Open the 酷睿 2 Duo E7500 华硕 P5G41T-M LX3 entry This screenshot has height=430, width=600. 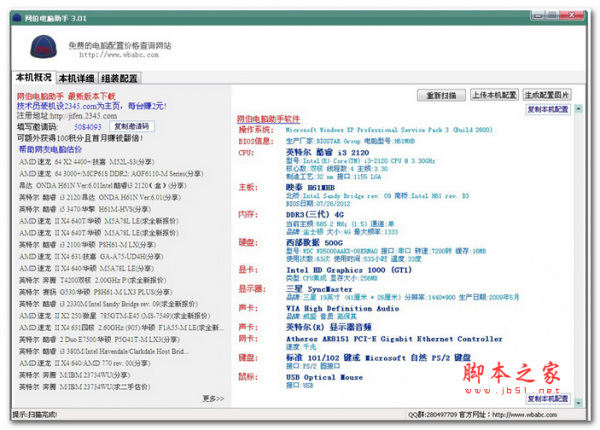(x=99, y=339)
